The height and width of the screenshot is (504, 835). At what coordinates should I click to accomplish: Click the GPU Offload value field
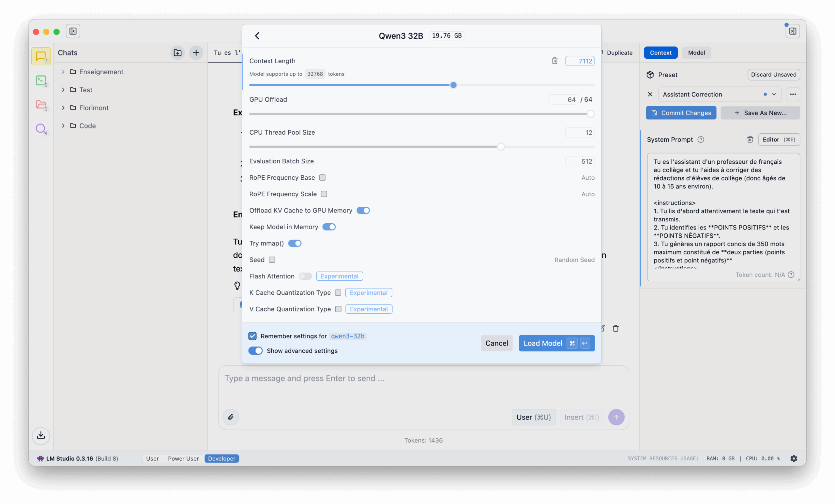pos(563,99)
